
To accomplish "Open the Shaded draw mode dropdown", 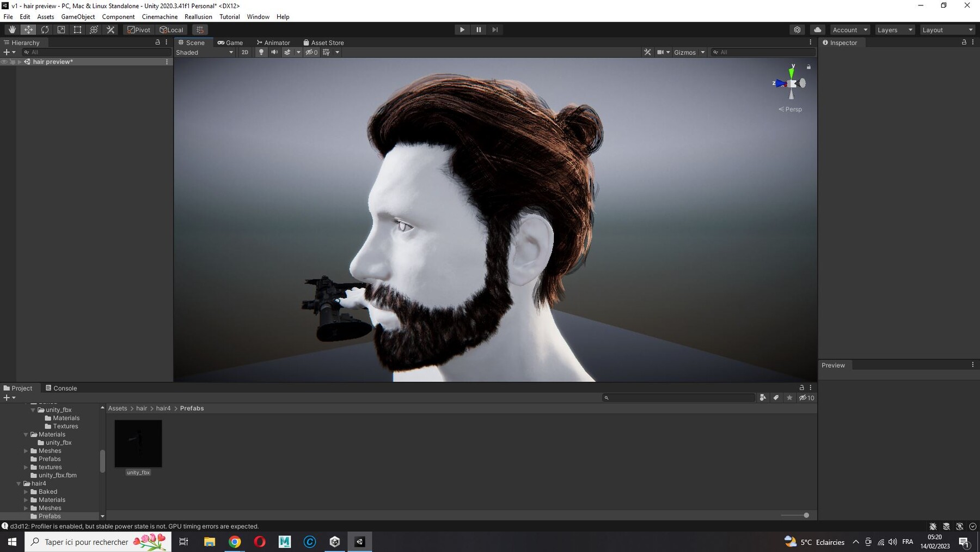I will pyautogui.click(x=205, y=52).
